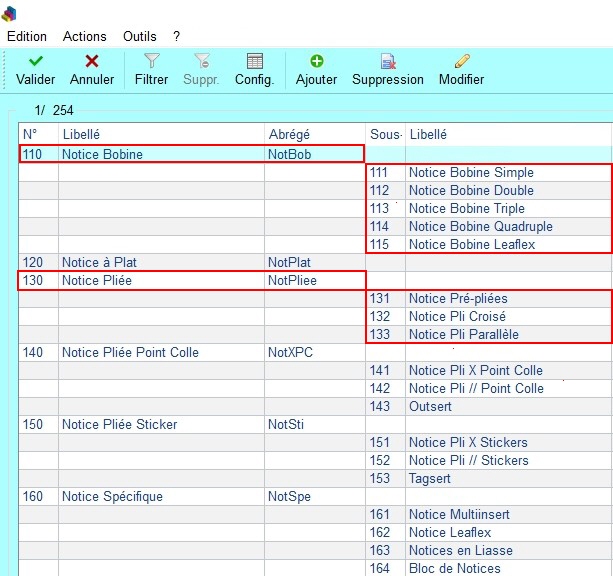Open the Config. table settings
The width and height of the screenshot is (613, 576).
(x=254, y=62)
